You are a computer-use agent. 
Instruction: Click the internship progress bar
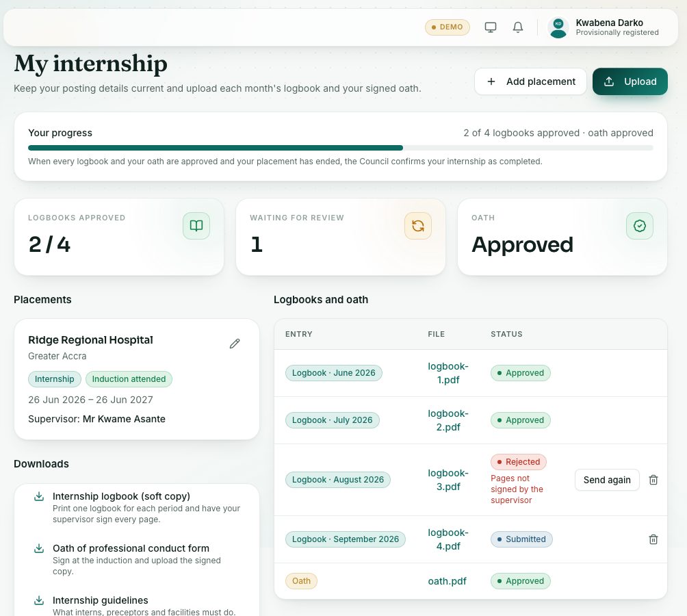(341, 148)
